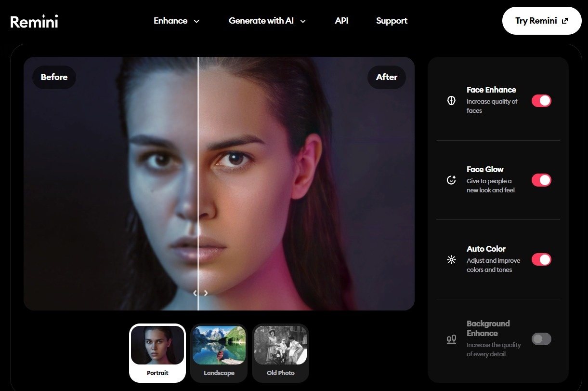The width and height of the screenshot is (588, 391).
Task: Expand the Enhance dropdown menu
Action: pos(176,21)
